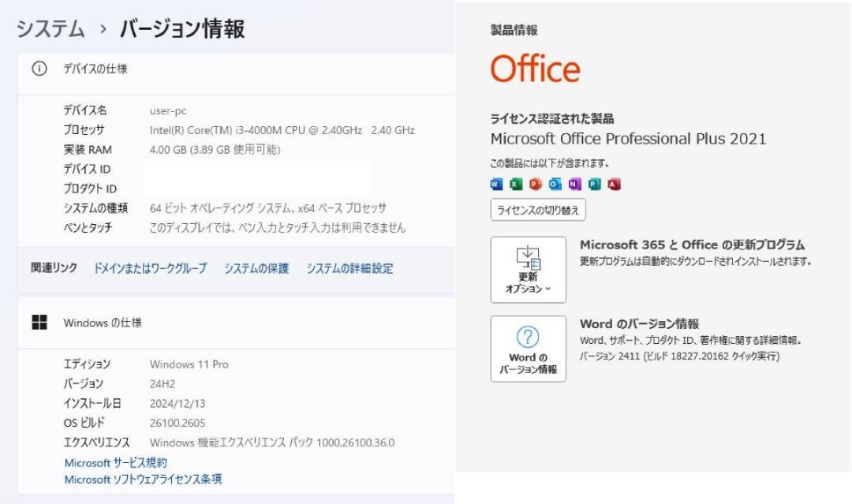Click the Word のバージョン情報 button
Image resolution: width=852 pixels, height=504 pixels.
click(528, 349)
